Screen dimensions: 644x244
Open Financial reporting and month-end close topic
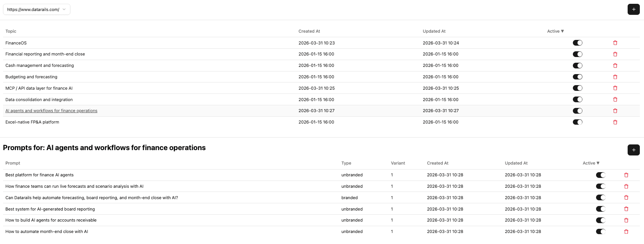(x=45, y=54)
